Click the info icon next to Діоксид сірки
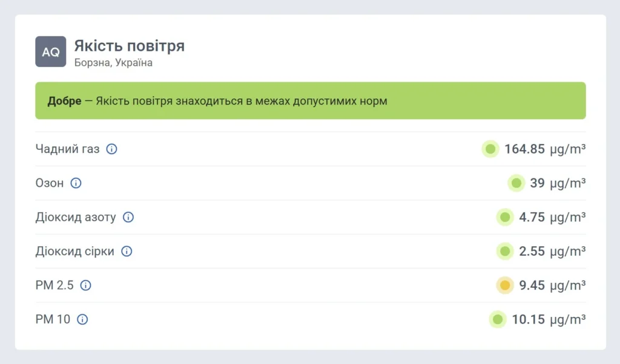 [127, 251]
